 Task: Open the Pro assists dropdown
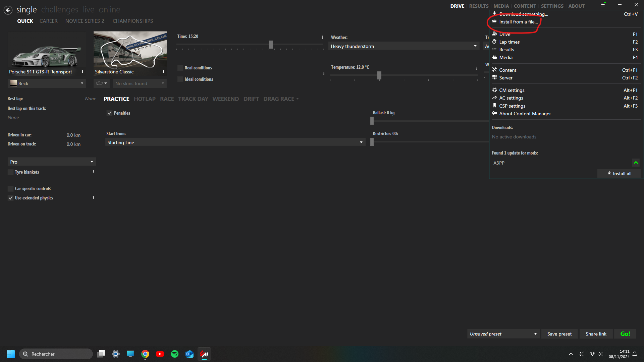[x=52, y=162]
